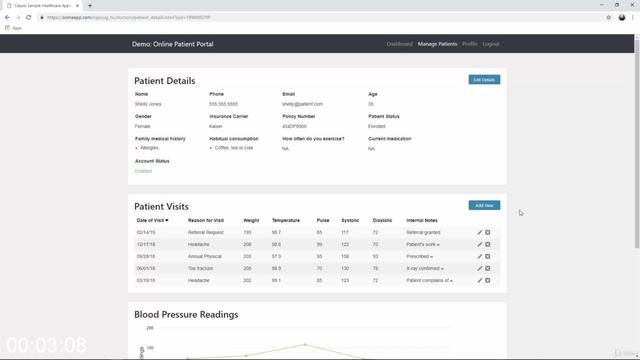Screen dimensions: 640x360
Task: Click the "Annual Physical" reason cell
Action: 204,256
